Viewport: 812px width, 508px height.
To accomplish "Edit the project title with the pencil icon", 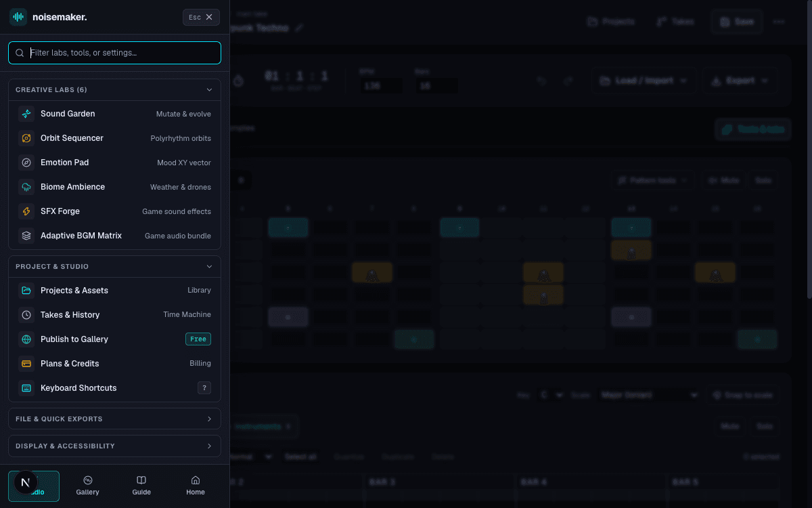I will coord(299,28).
